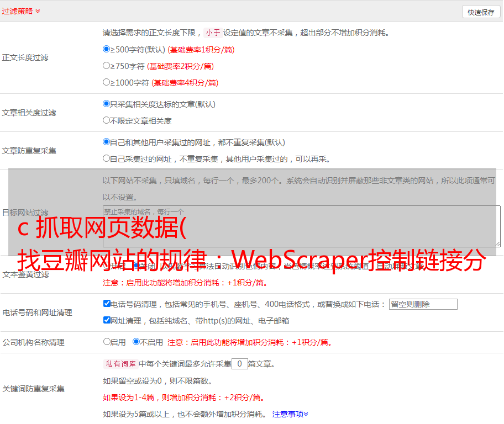This screenshot has width=504, height=424.
Task: Click the 禁止采集的域名 textarea
Action: pyautogui.click(x=302, y=226)
